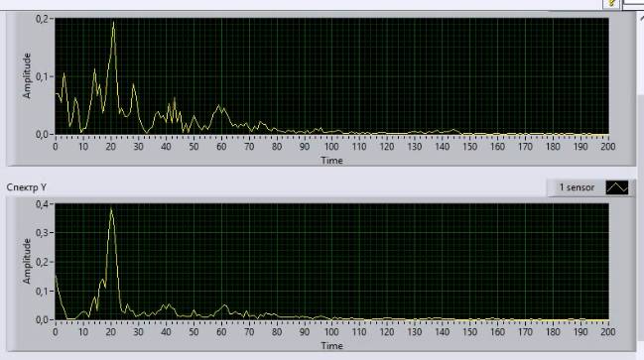Image resolution: width=644 pixels, height=360 pixels.
Task: Click the vertical scrollbar track at right edge
Action: tap(641, 205)
